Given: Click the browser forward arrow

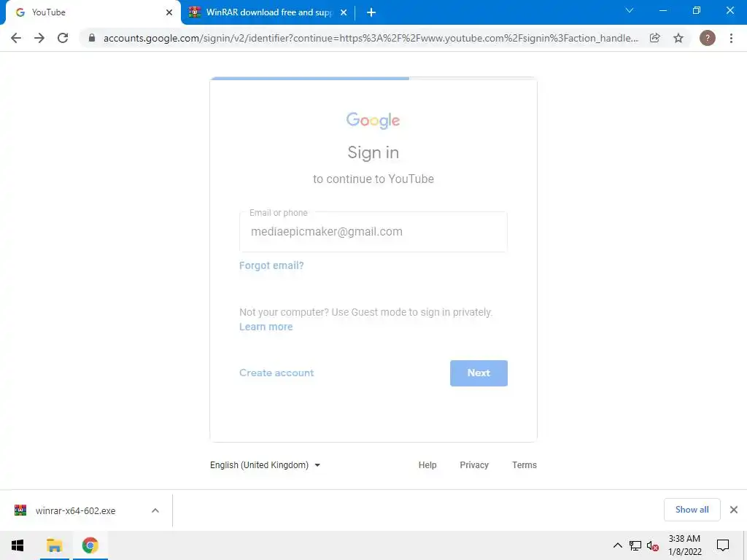Looking at the screenshot, I should click(39, 38).
